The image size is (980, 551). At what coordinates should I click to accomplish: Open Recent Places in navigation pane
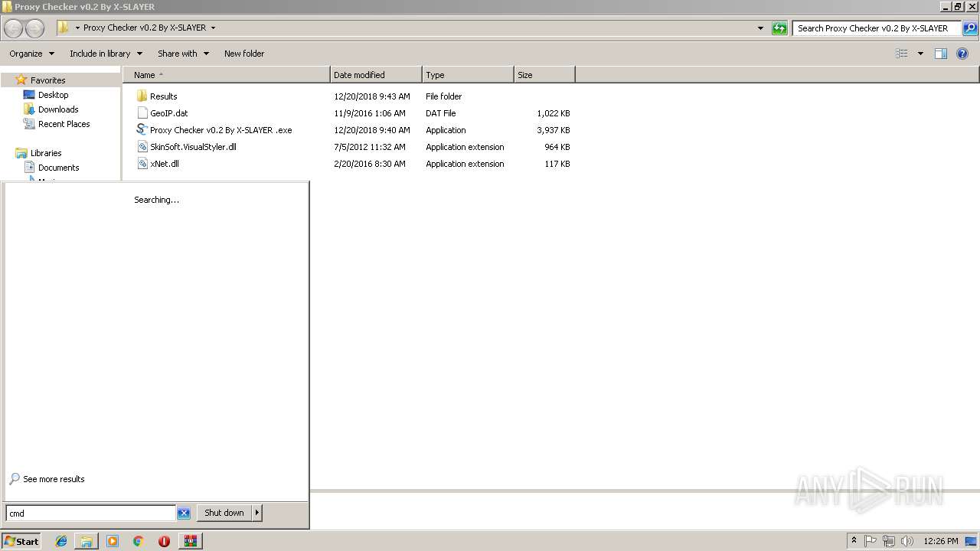(64, 124)
